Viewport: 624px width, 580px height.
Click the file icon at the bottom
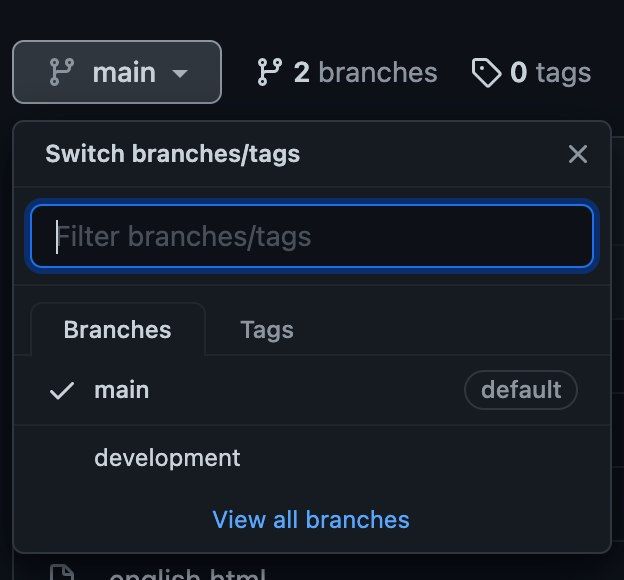point(62,573)
